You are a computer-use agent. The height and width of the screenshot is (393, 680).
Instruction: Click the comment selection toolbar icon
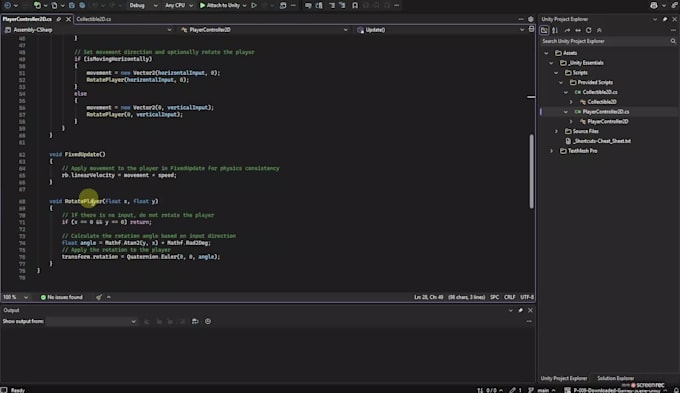click(308, 5)
